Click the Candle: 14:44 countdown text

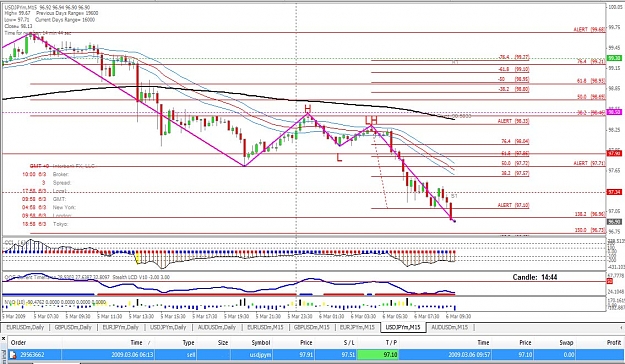pyautogui.click(x=535, y=277)
